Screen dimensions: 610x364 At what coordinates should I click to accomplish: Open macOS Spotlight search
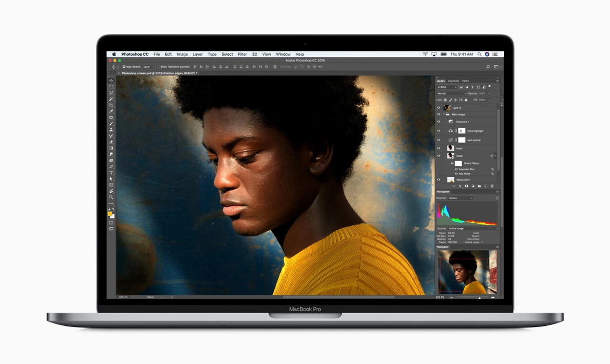click(480, 54)
